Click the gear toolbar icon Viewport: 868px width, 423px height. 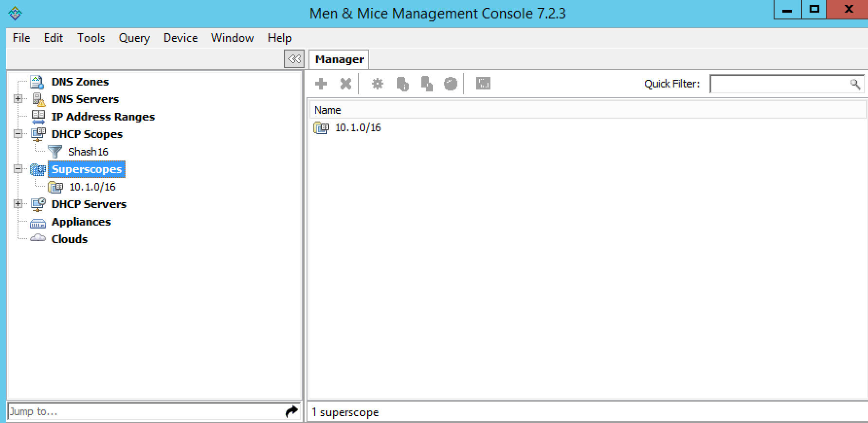tap(377, 84)
